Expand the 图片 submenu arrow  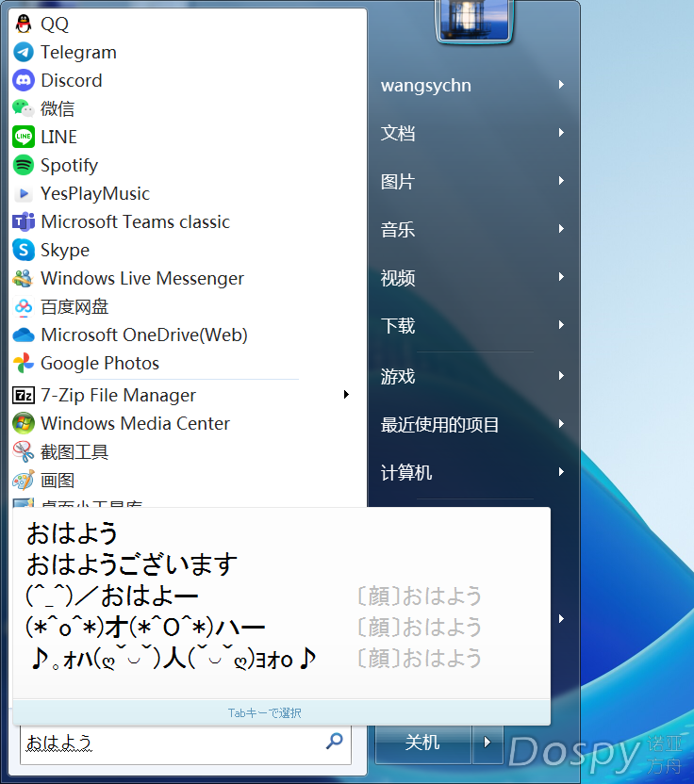(561, 181)
